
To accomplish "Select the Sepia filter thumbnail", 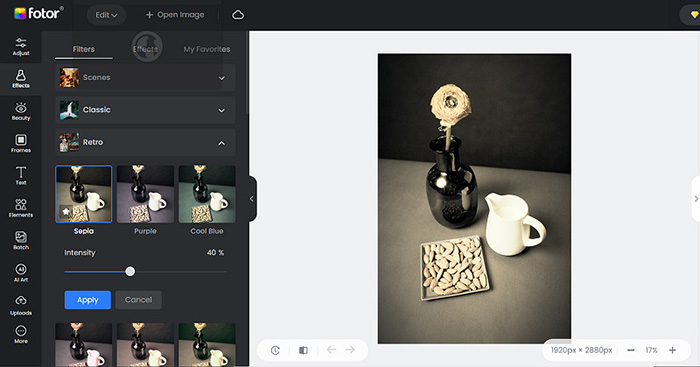I will [83, 194].
